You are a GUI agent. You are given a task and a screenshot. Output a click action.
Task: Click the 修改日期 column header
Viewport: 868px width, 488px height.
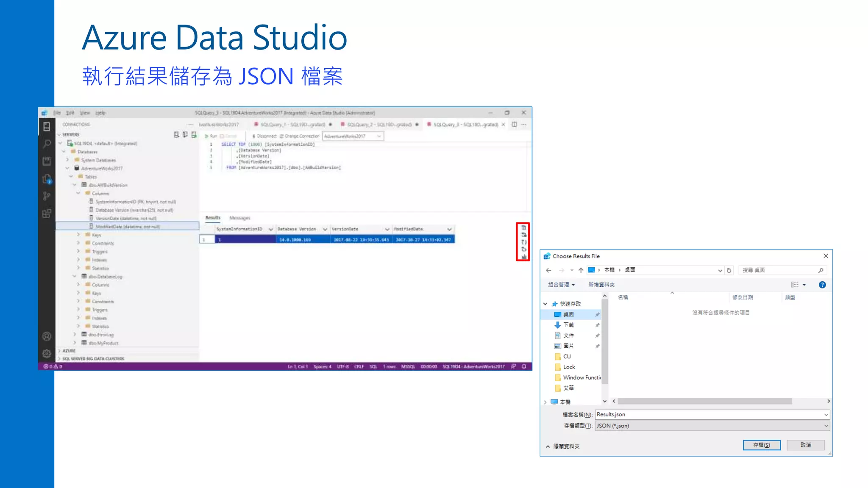743,297
